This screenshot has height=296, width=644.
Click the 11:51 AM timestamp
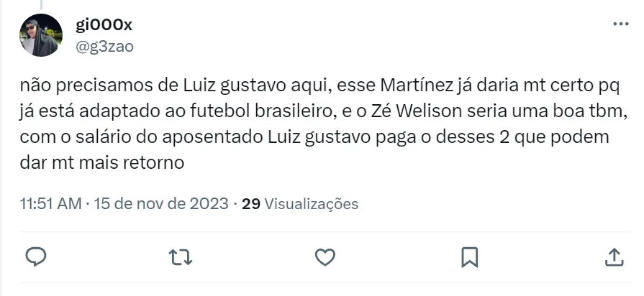tap(50, 204)
